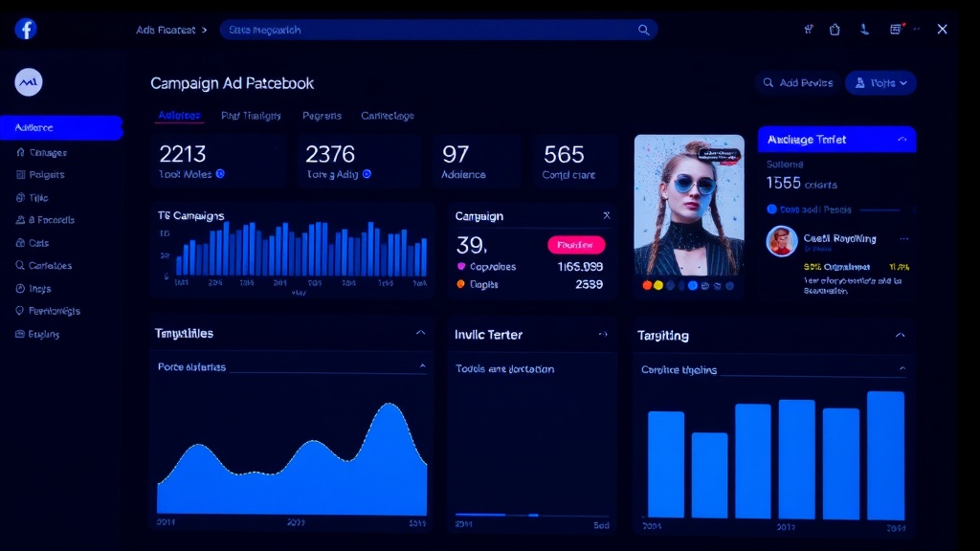Image resolution: width=980 pixels, height=551 pixels.
Task: Toggle the orange Dapibs legend dot
Action: [460, 283]
